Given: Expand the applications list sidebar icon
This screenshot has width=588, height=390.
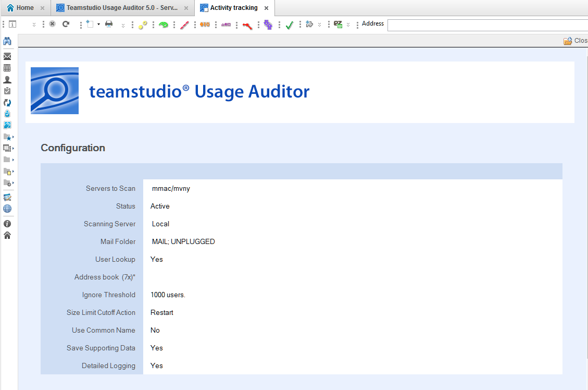Looking at the screenshot, I should click(x=8, y=148).
